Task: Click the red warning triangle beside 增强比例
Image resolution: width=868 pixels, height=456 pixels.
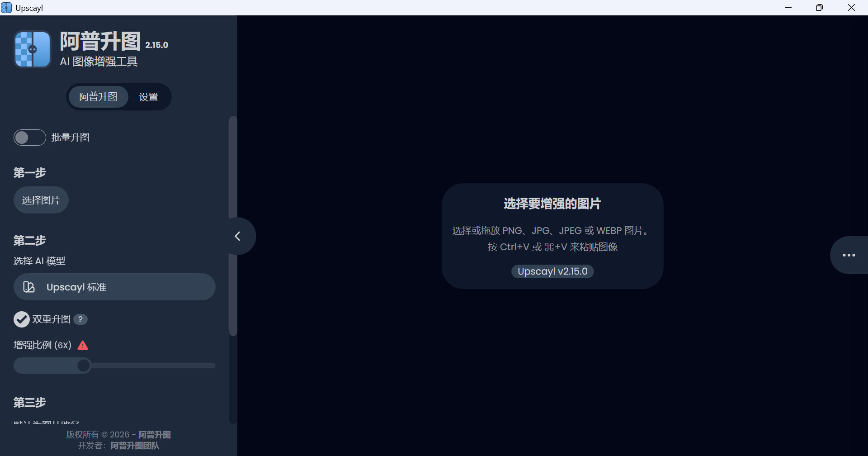Action: click(x=83, y=346)
